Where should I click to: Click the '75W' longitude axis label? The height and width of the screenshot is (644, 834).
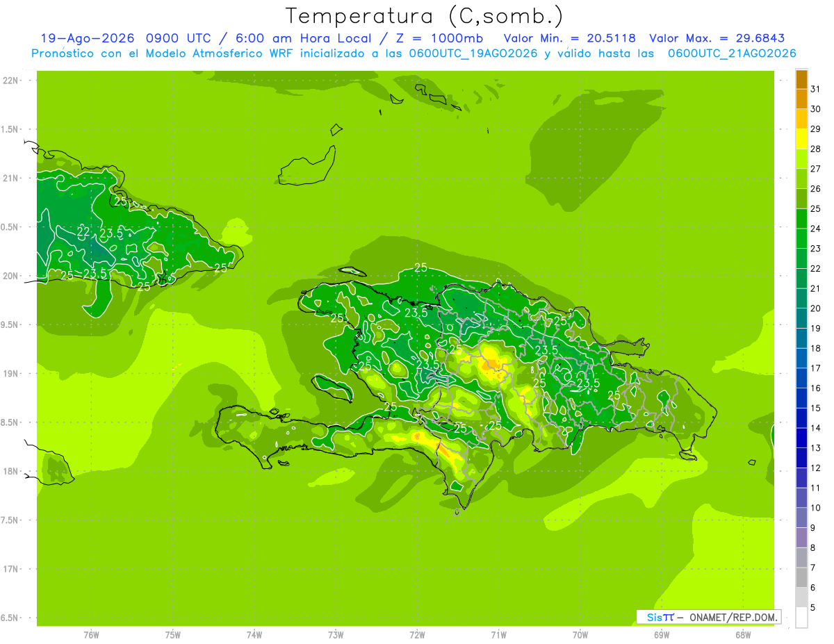[173, 635]
